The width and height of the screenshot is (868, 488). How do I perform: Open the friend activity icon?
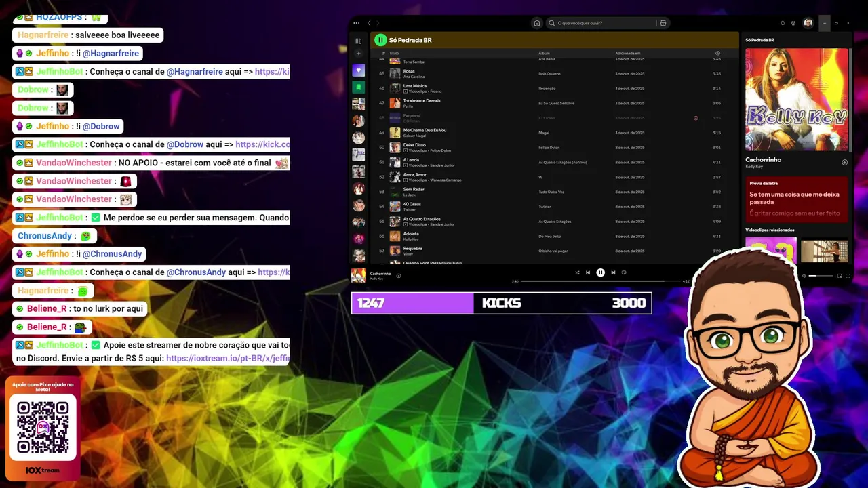tap(793, 23)
